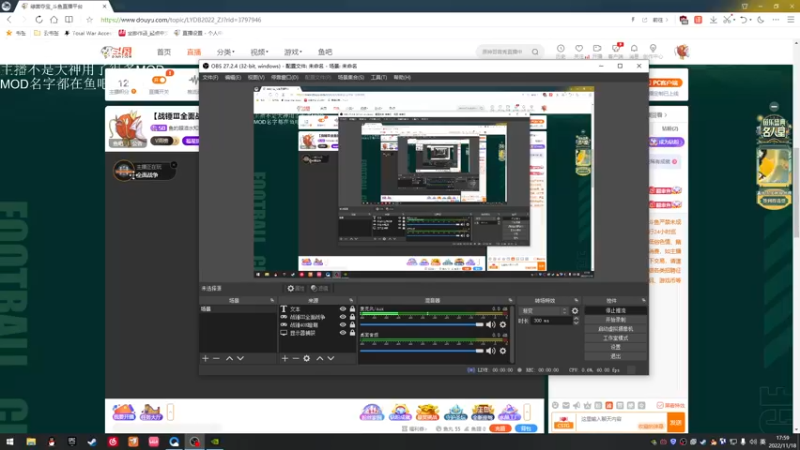Open Douyu follow heart icon

pyautogui.click(x=579, y=49)
